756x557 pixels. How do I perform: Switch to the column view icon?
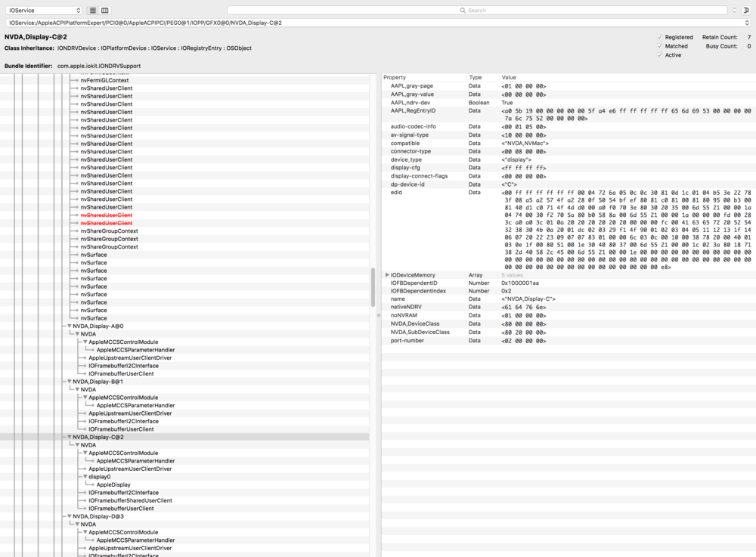(x=104, y=10)
